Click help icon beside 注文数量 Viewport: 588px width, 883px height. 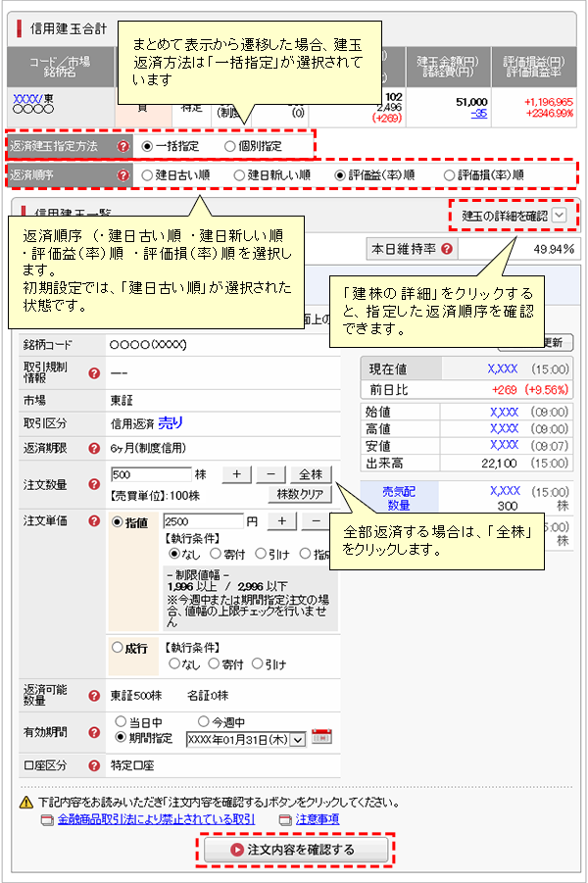(94, 484)
